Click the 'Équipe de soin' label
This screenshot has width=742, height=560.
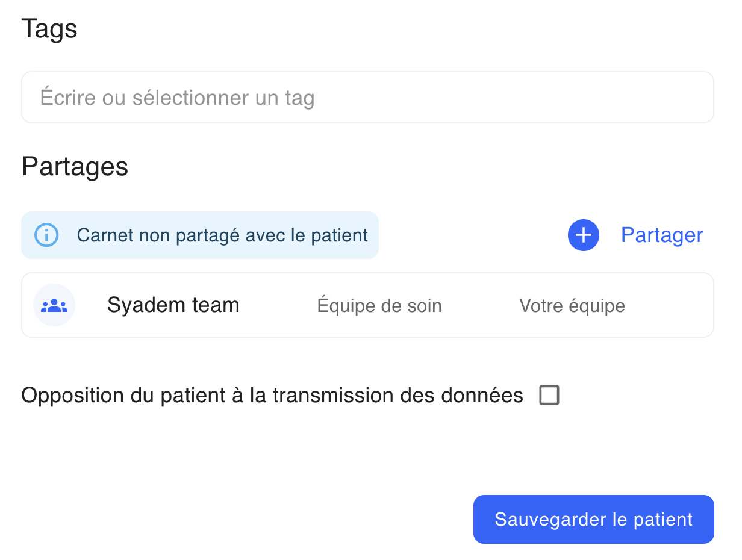click(x=379, y=306)
